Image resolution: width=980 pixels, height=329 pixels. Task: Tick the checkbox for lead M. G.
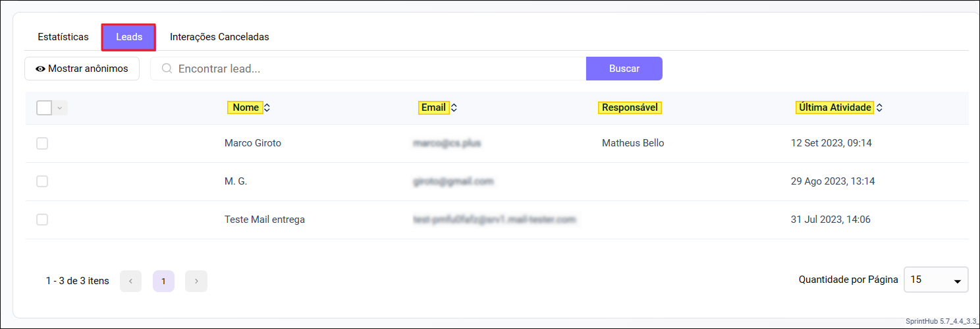coord(42,181)
